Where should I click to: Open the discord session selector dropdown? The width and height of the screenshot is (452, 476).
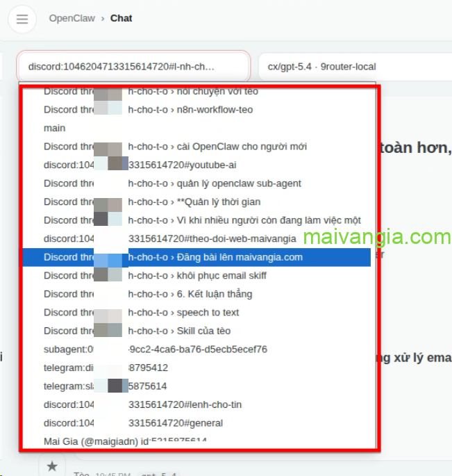click(133, 67)
